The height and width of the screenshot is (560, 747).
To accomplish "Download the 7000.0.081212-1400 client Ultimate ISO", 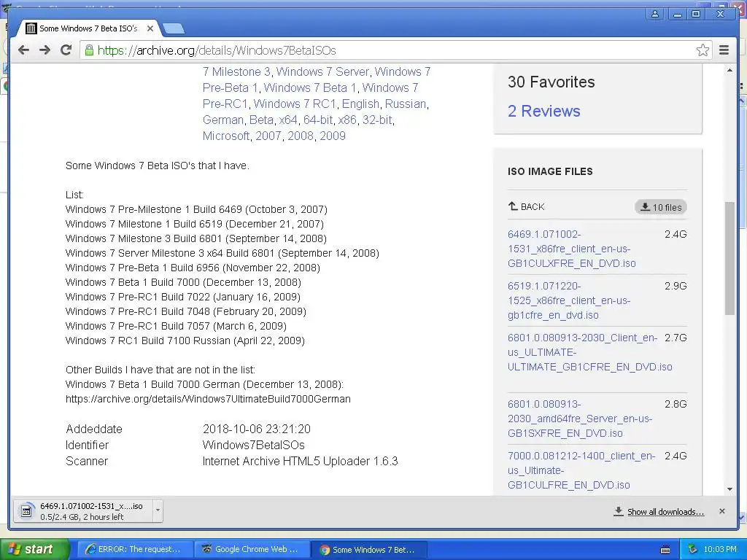I will [581, 470].
